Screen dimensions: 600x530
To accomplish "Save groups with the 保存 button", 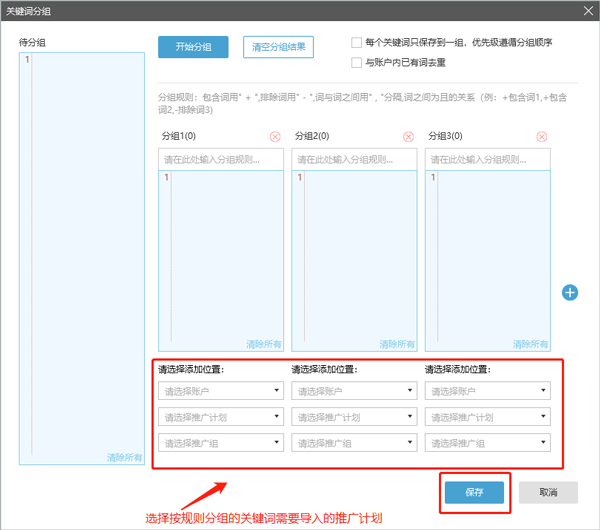I will click(475, 492).
